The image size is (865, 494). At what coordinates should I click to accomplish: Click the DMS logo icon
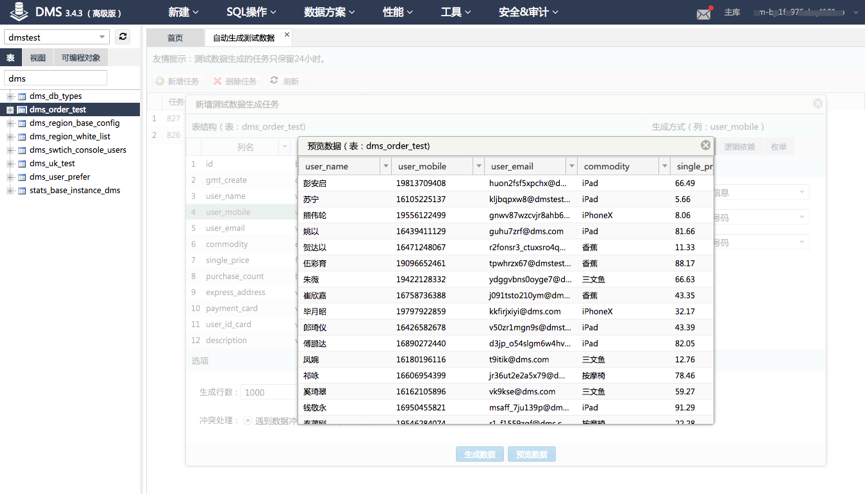click(x=19, y=12)
